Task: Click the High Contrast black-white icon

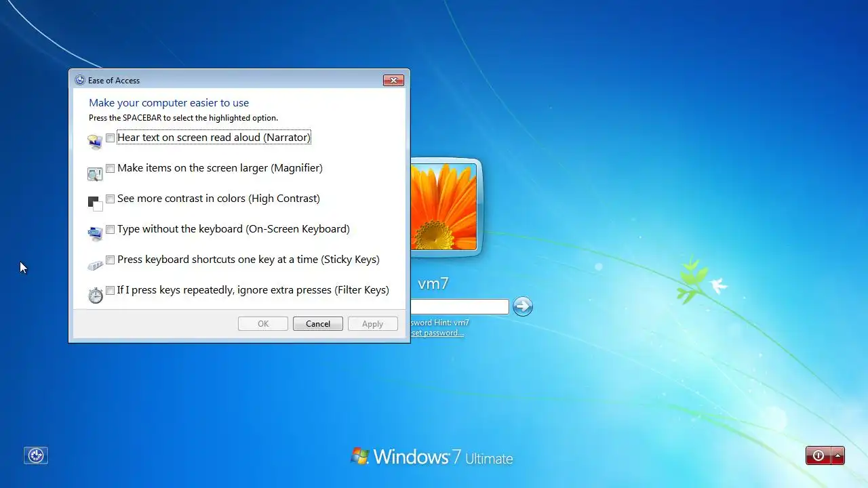Action: point(95,203)
